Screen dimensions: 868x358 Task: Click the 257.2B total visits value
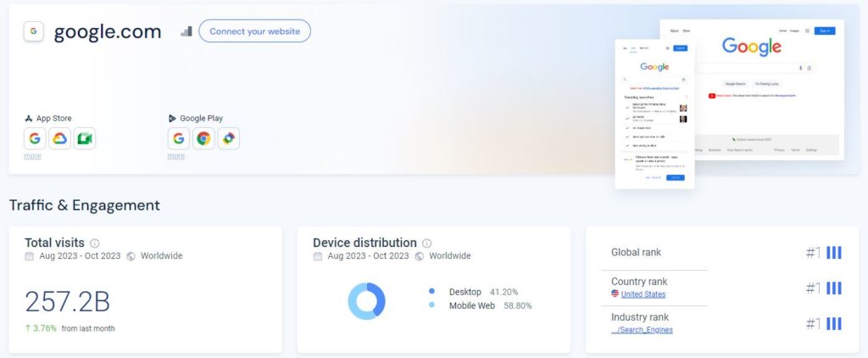tap(68, 302)
